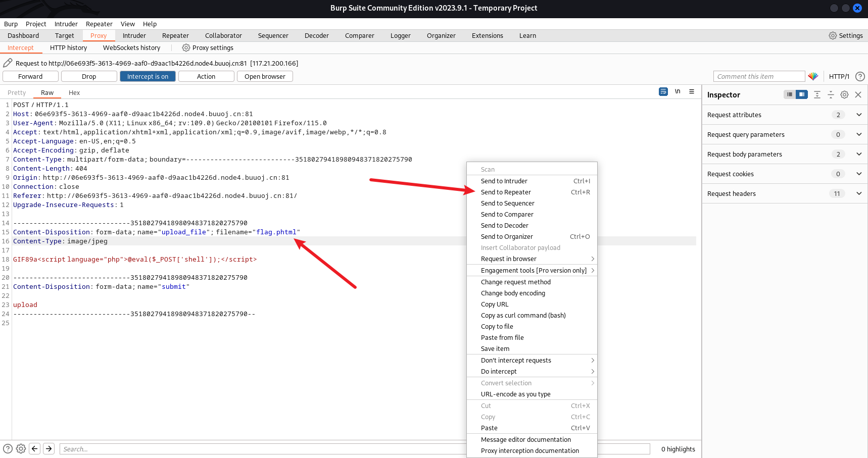The image size is (868, 458).
Task: Switch to the Pretty view tab
Action: point(17,92)
